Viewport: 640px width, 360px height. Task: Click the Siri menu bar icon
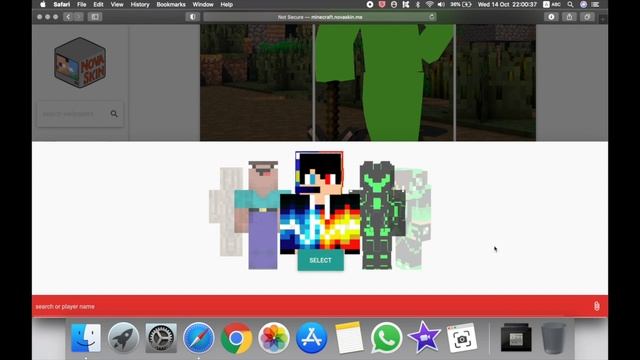583,4
